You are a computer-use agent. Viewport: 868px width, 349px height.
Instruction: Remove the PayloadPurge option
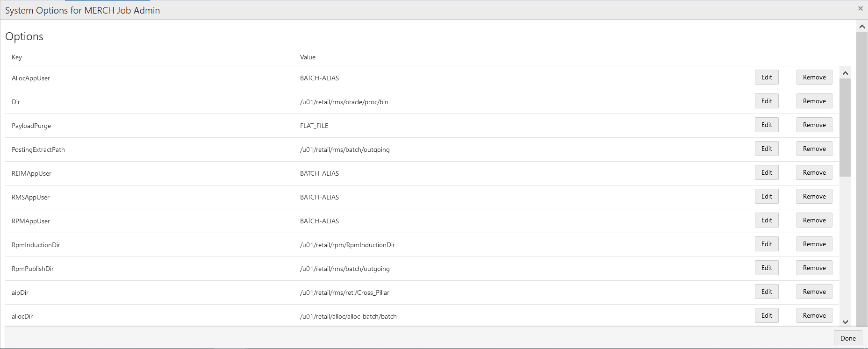[814, 125]
